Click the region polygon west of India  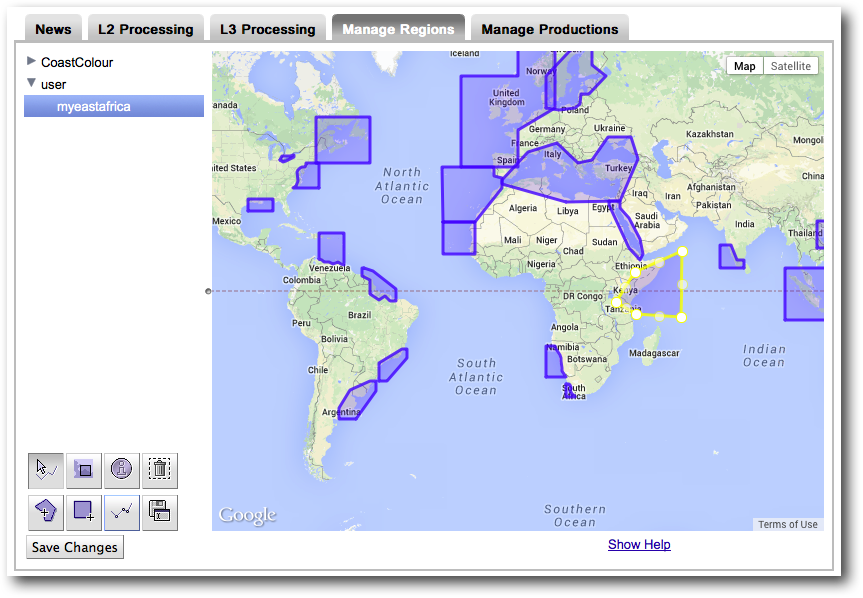730,259
